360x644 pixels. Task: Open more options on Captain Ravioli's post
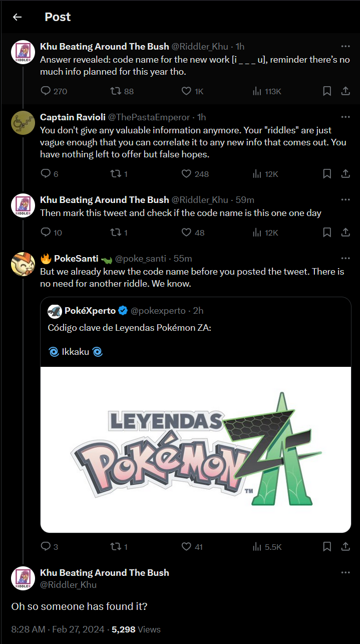pos(345,117)
